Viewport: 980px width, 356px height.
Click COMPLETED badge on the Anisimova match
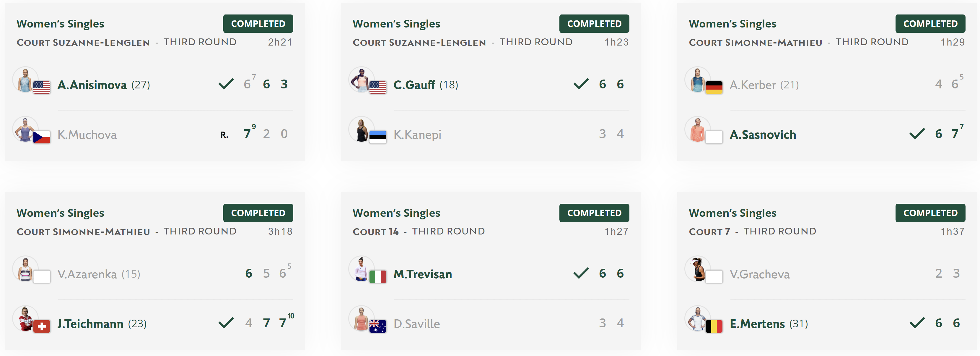point(258,24)
